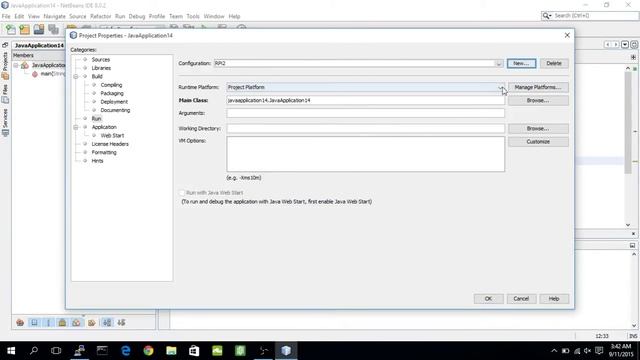Open the Navigate menu
640x360 pixels.
click(55, 16)
